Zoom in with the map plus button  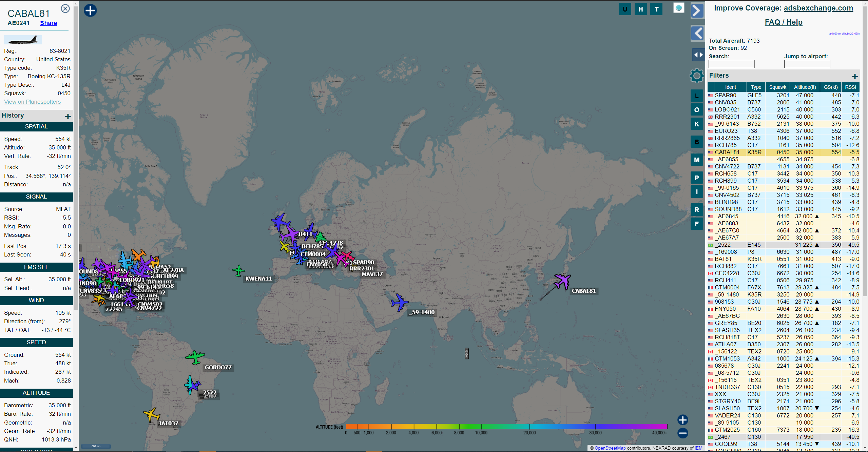click(x=682, y=420)
